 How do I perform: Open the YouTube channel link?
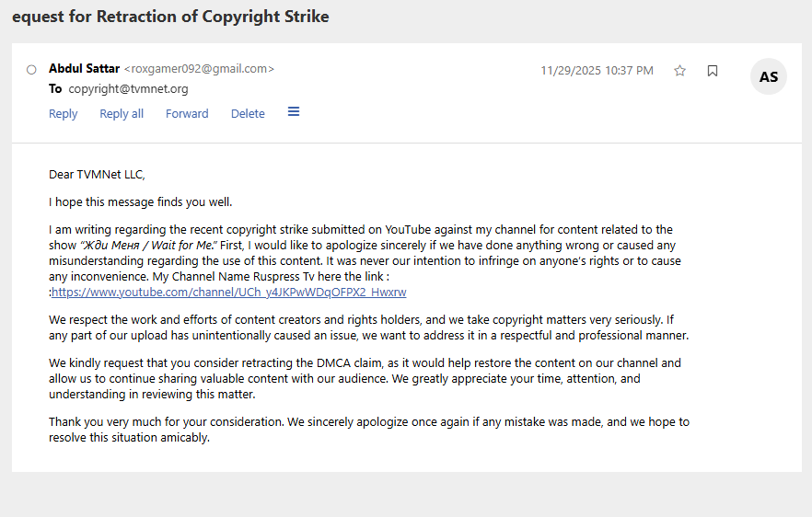tap(228, 293)
